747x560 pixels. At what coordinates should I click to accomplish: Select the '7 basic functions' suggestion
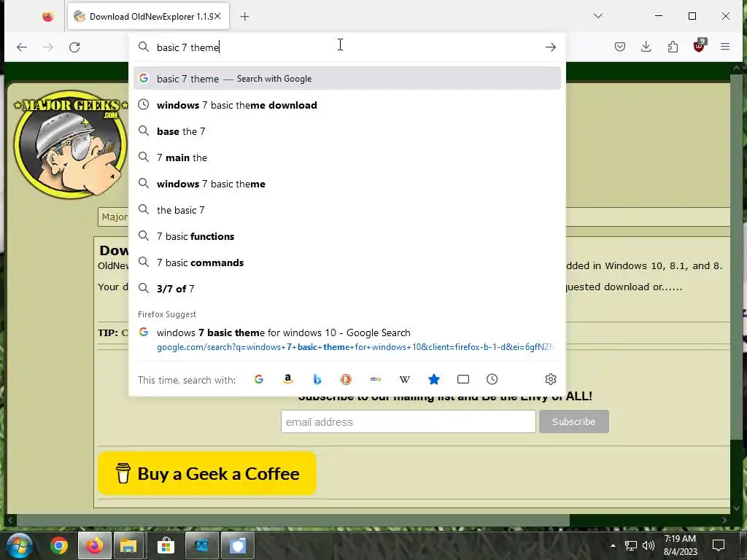[347, 236]
